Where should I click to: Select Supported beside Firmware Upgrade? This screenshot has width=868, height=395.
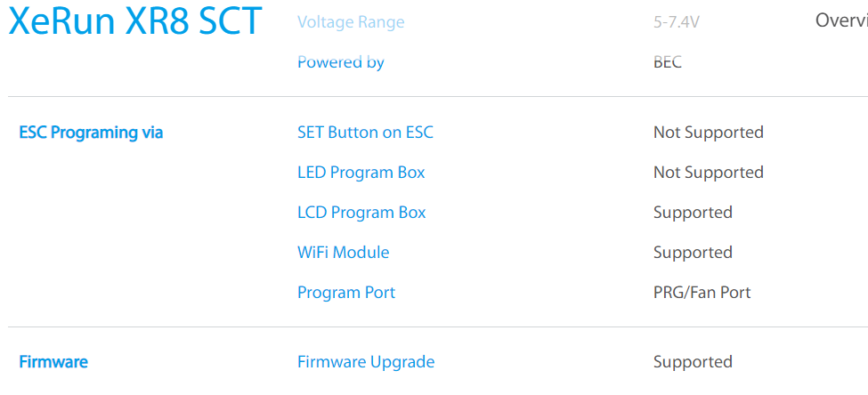693,362
